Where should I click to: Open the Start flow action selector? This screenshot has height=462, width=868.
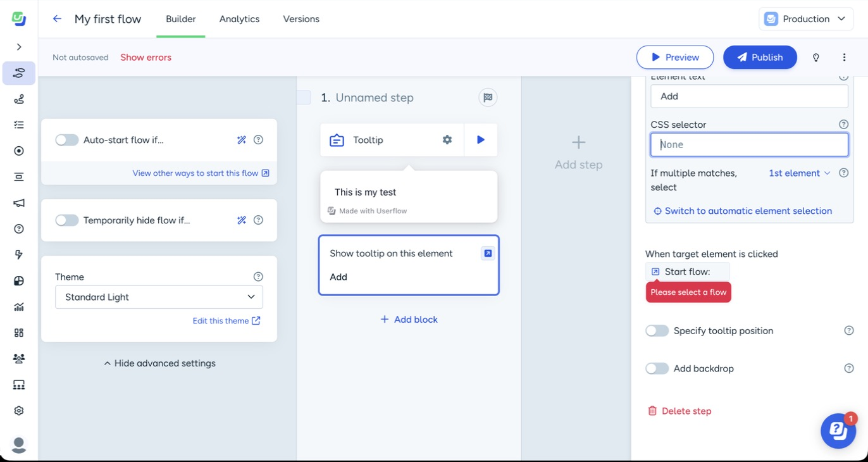click(687, 272)
